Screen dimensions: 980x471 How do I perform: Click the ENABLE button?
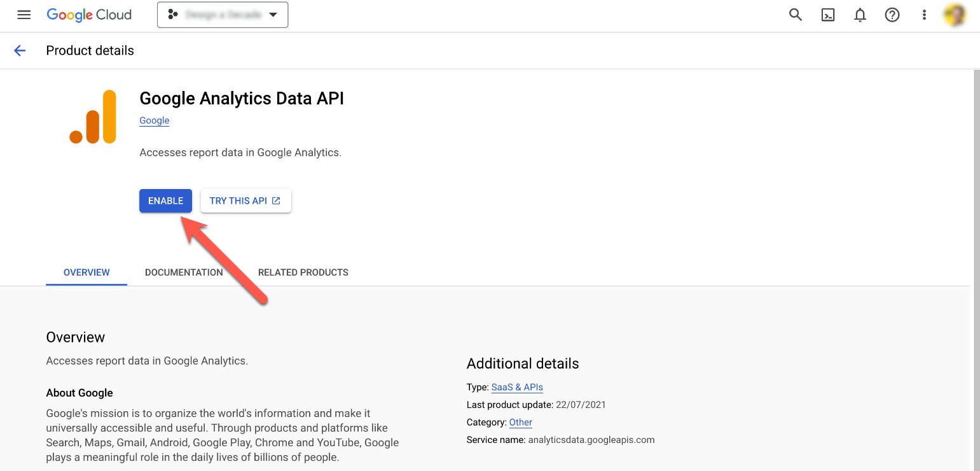click(165, 200)
